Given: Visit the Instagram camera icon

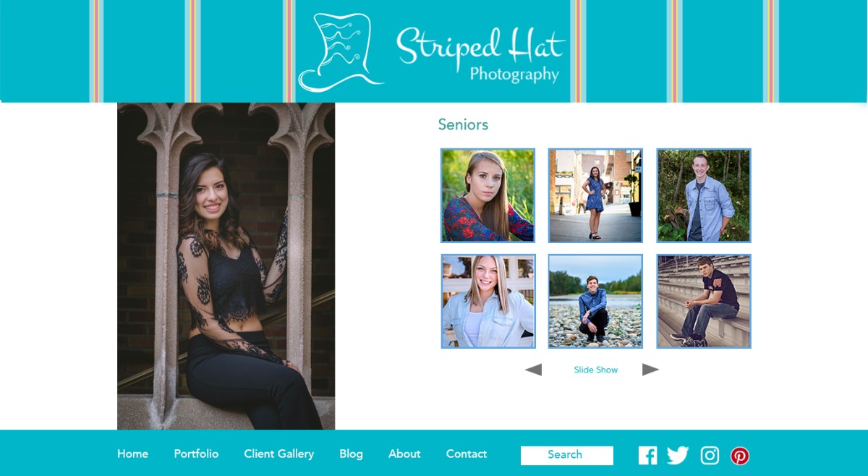Looking at the screenshot, I should [710, 455].
